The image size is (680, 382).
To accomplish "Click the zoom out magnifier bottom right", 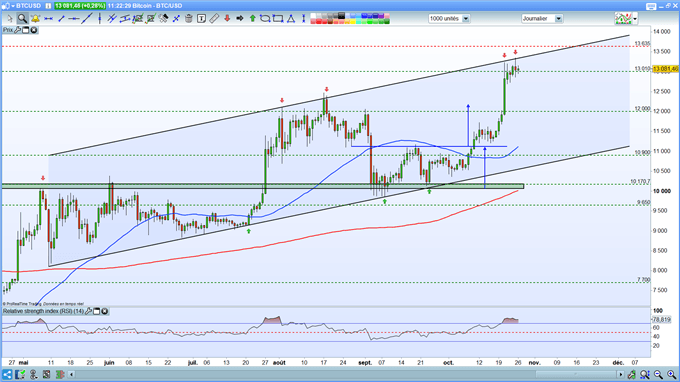I will (659, 374).
